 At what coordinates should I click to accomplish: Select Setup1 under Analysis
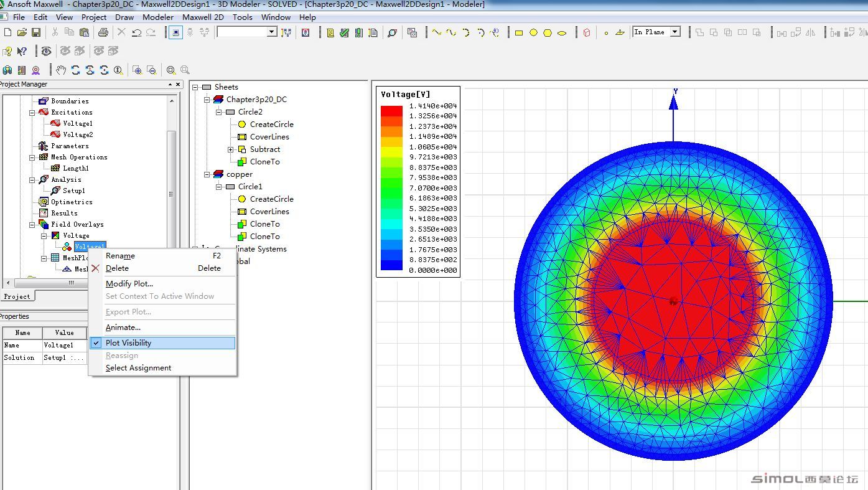click(73, 191)
